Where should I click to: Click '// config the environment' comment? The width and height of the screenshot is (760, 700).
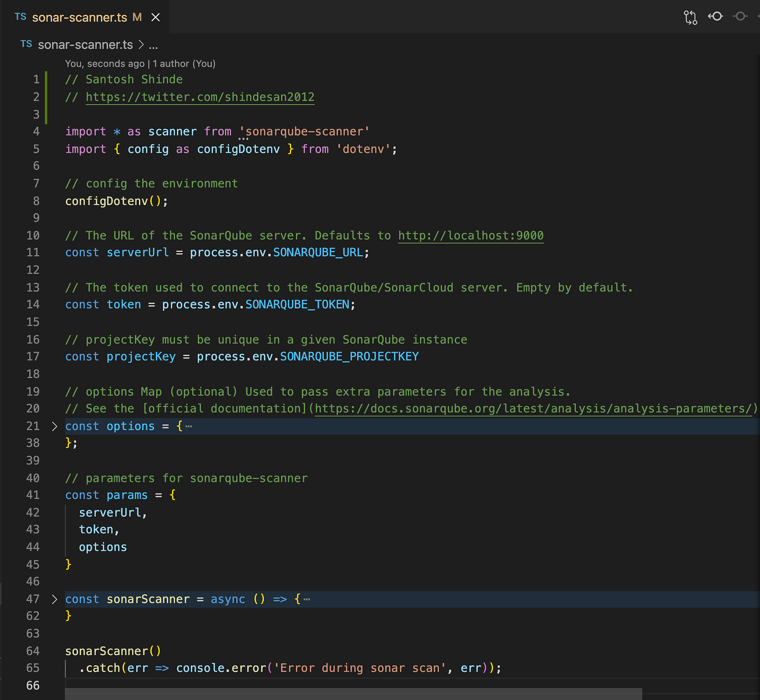[x=152, y=184]
